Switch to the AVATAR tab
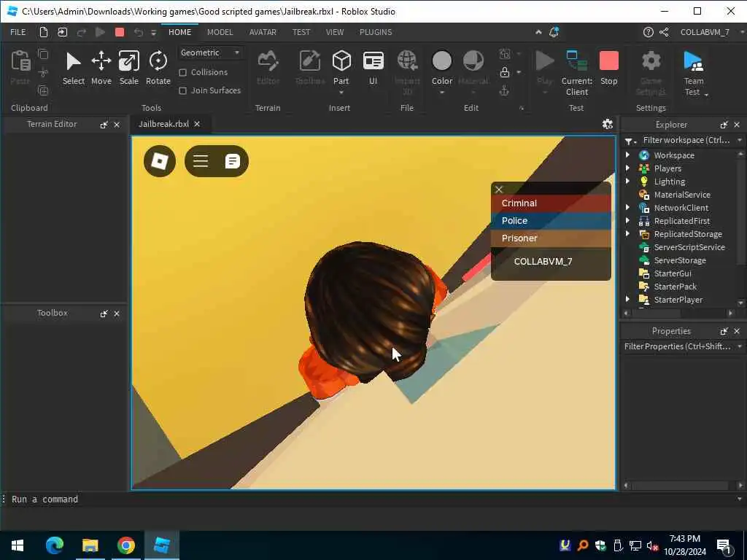Viewport: 747px width, 560px height. pyautogui.click(x=263, y=32)
